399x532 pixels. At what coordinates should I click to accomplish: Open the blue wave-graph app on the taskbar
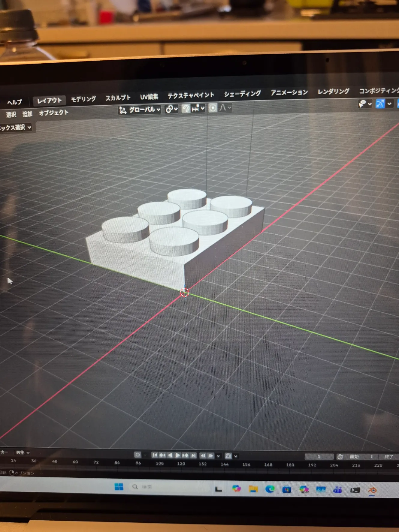[321, 490]
